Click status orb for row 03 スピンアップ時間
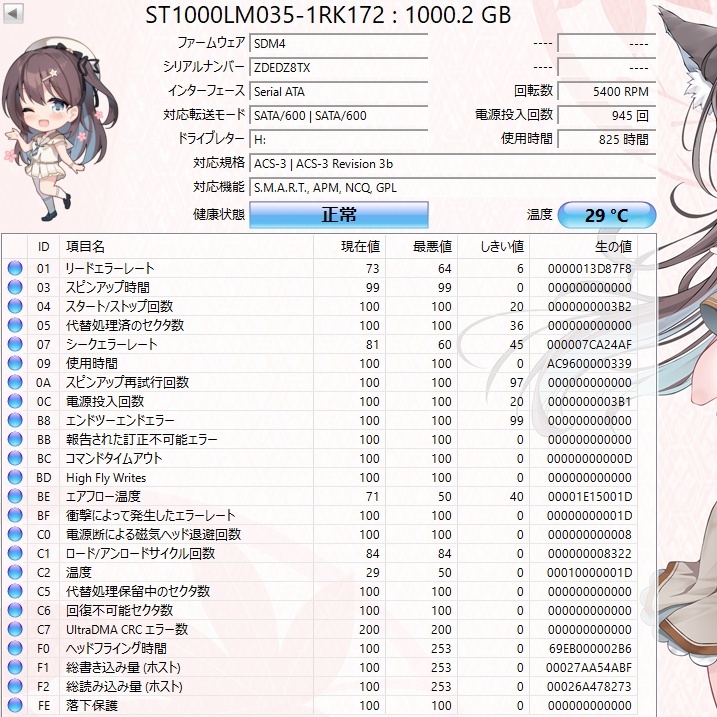The width and height of the screenshot is (717, 717). 15,287
